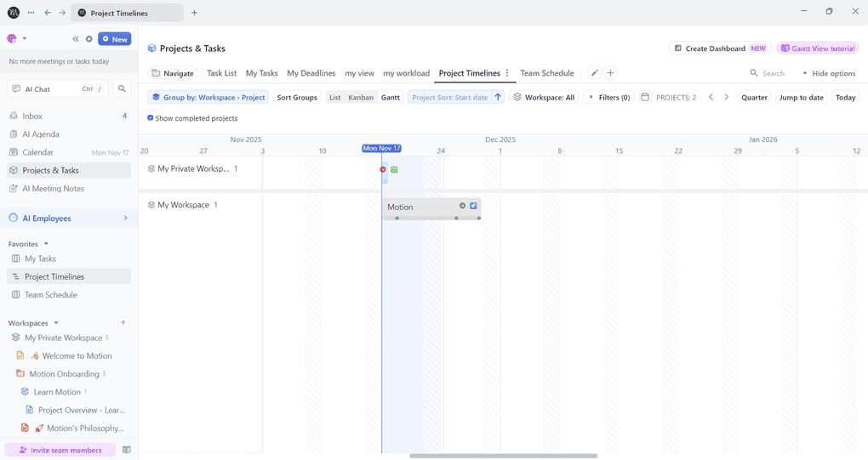The image size is (868, 460).
Task: Switch to my view tab
Action: [x=359, y=73]
